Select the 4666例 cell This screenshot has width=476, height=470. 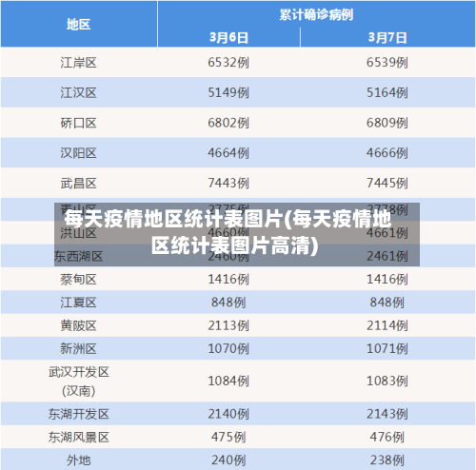pos(387,152)
